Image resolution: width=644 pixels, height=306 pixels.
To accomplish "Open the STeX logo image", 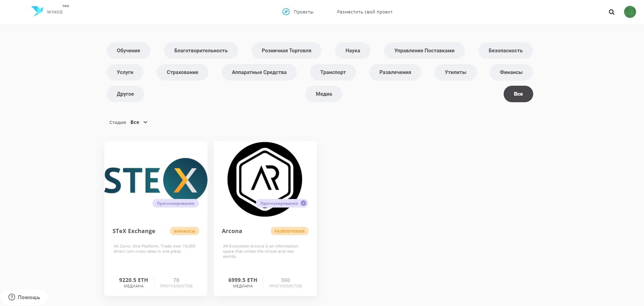I will [x=156, y=180].
